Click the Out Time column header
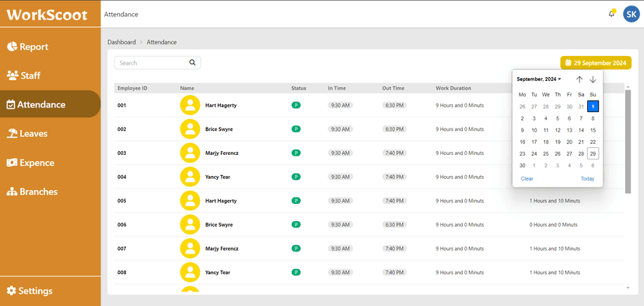This screenshot has width=644, height=306. coord(393,88)
